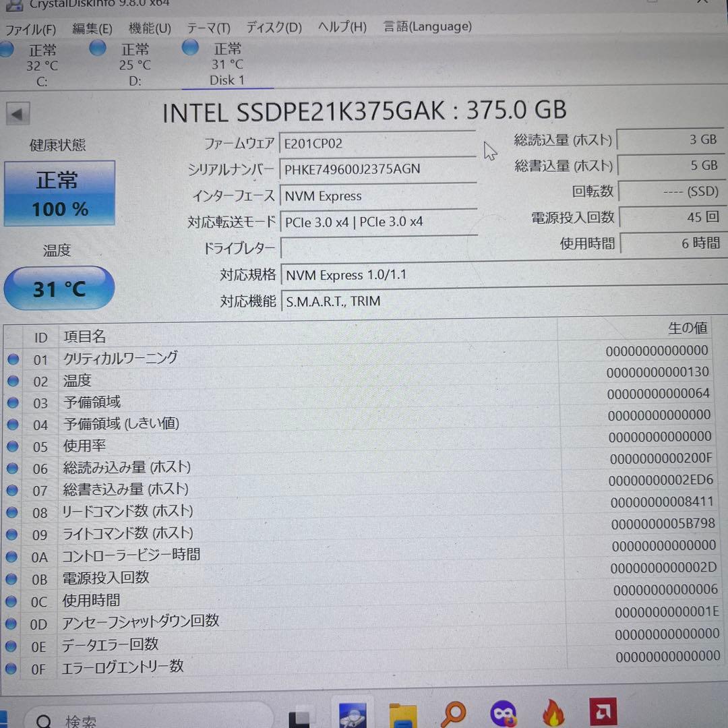This screenshot has width=728, height=728.
Task: Click the interface field NVM Express
Action: coord(378,196)
